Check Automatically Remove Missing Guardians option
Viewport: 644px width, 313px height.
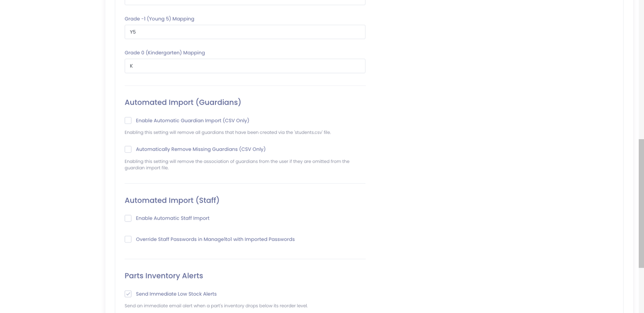coord(128,149)
